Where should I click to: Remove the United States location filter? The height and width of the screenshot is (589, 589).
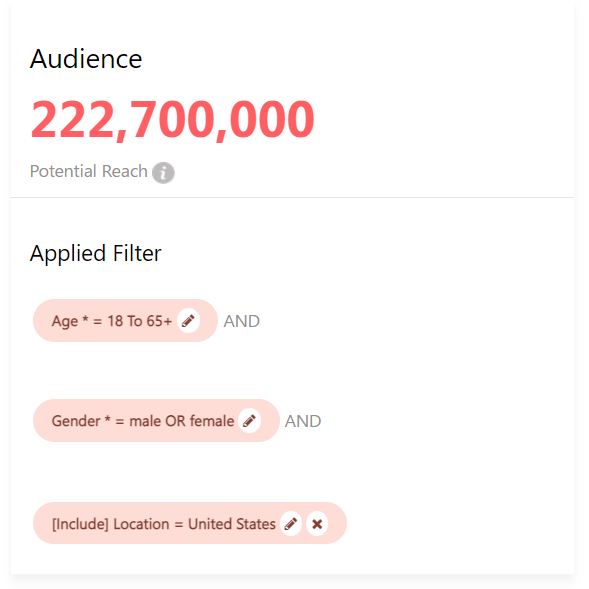point(317,524)
